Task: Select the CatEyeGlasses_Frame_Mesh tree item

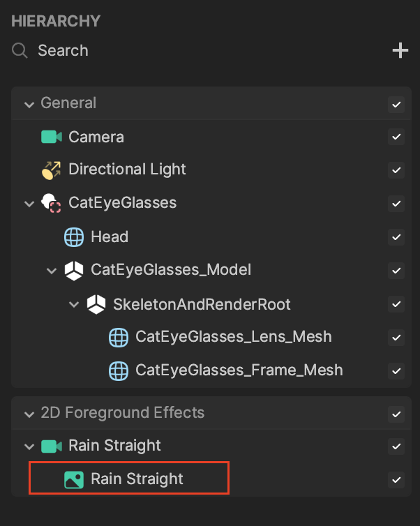Action: point(211,371)
